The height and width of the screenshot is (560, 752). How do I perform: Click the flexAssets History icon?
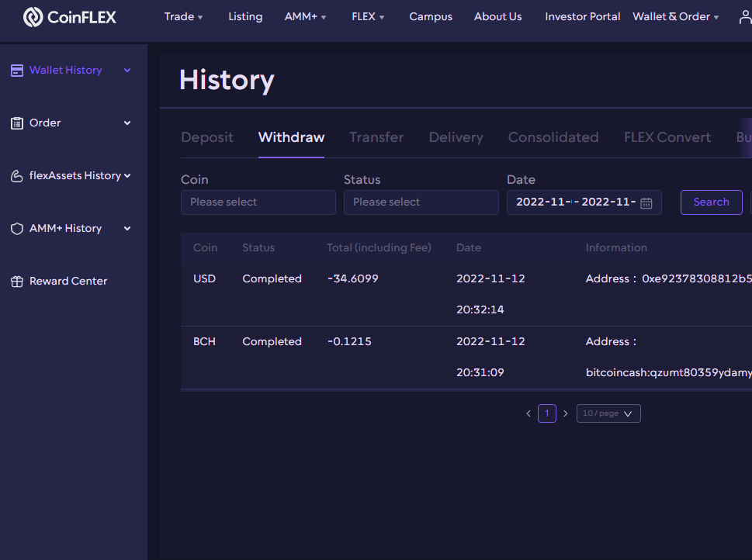coord(17,176)
